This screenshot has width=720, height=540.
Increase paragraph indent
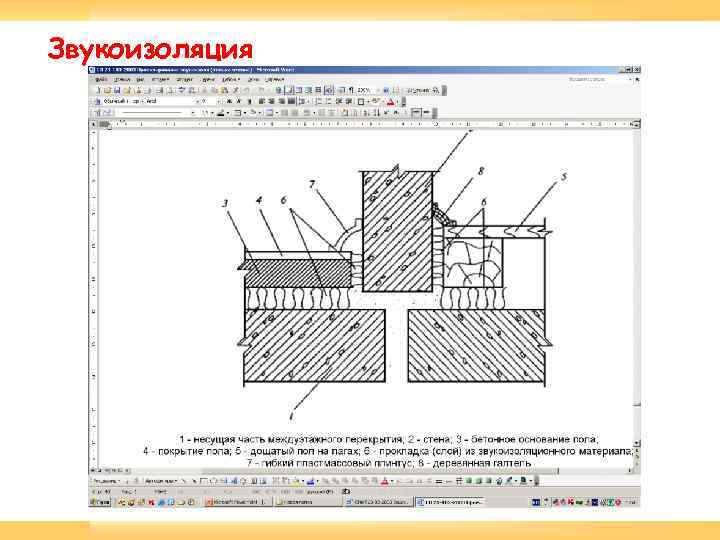tap(348, 101)
